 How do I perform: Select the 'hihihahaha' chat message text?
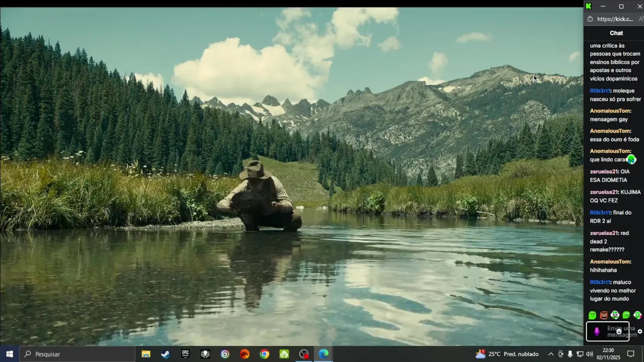coord(603,270)
